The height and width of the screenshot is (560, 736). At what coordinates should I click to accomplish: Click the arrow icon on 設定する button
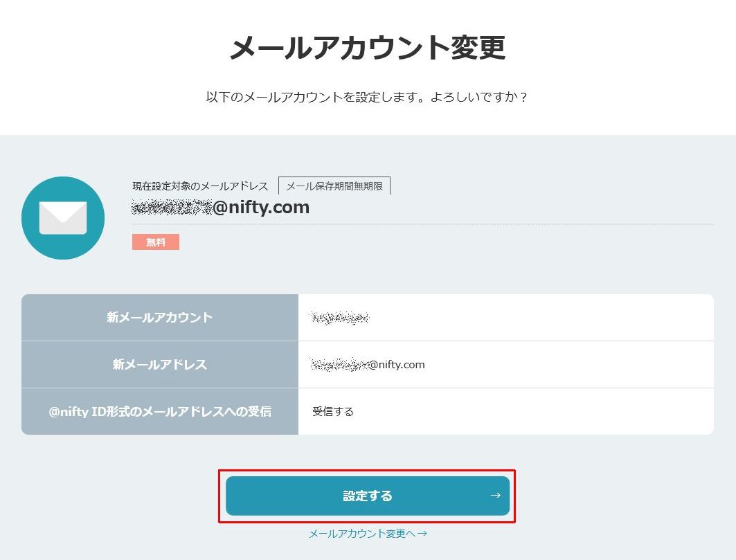click(x=495, y=496)
